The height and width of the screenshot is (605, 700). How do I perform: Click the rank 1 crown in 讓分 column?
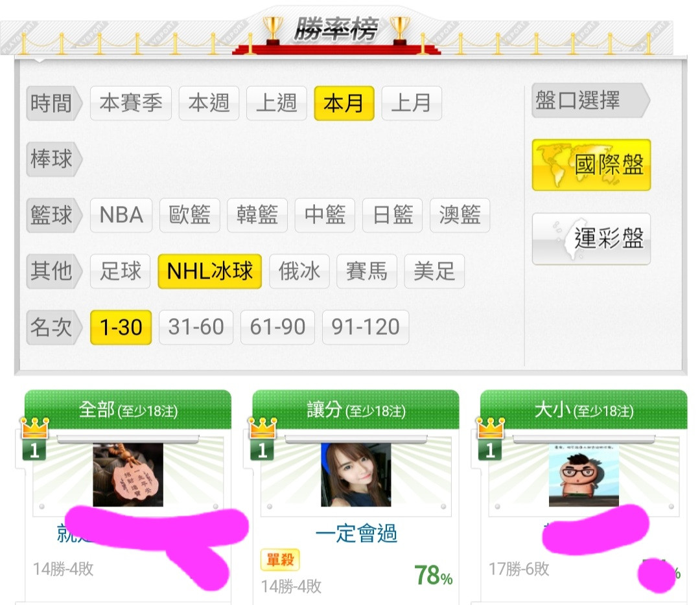tap(262, 439)
